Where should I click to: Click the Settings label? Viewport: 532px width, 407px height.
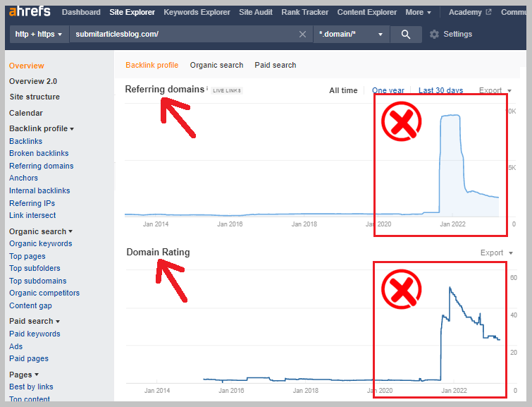tap(458, 34)
